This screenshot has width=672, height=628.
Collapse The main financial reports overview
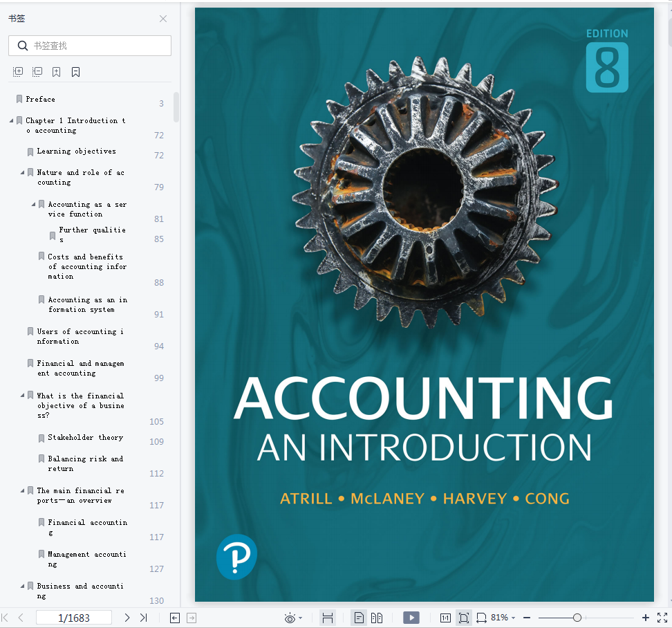22,490
